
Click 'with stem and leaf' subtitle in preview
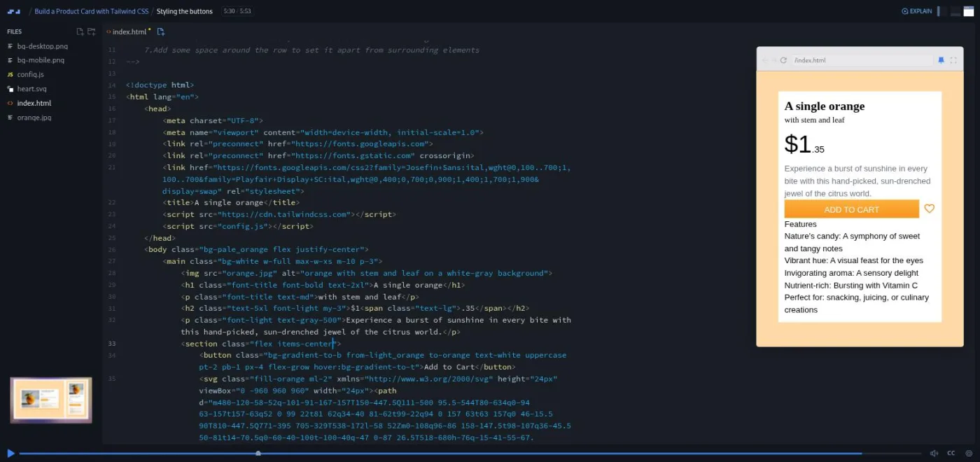coord(814,120)
